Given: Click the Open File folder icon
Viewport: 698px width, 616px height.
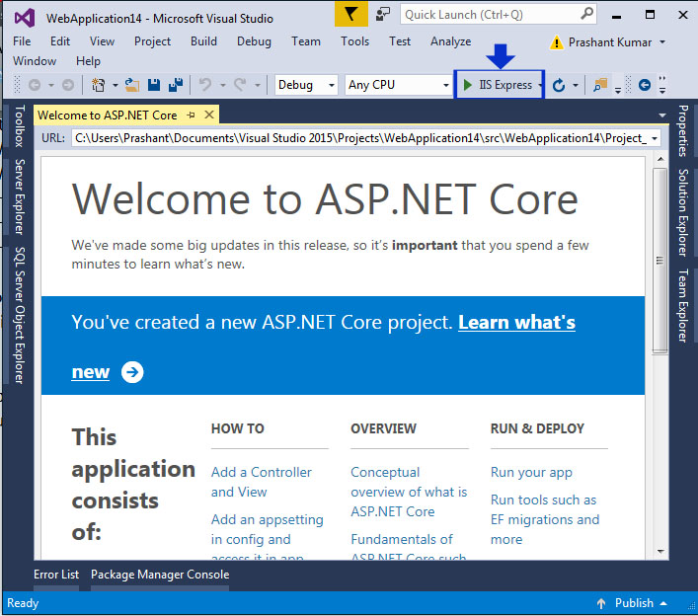Looking at the screenshot, I should click(x=131, y=85).
